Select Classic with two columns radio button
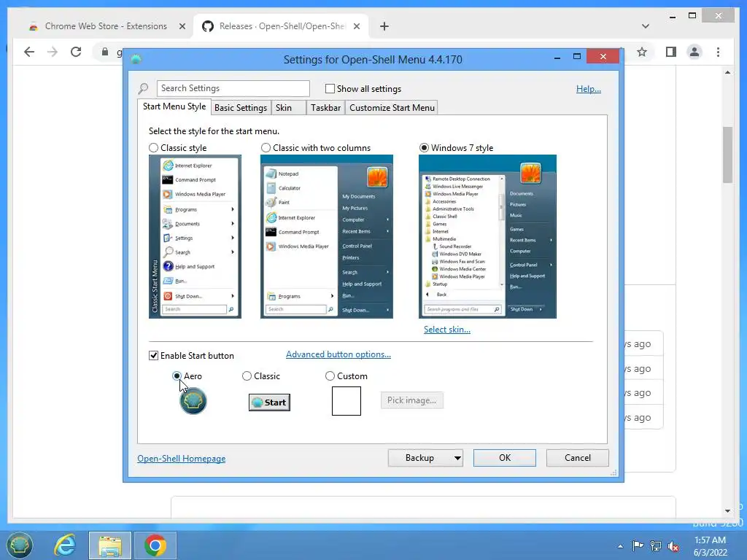 (266, 148)
